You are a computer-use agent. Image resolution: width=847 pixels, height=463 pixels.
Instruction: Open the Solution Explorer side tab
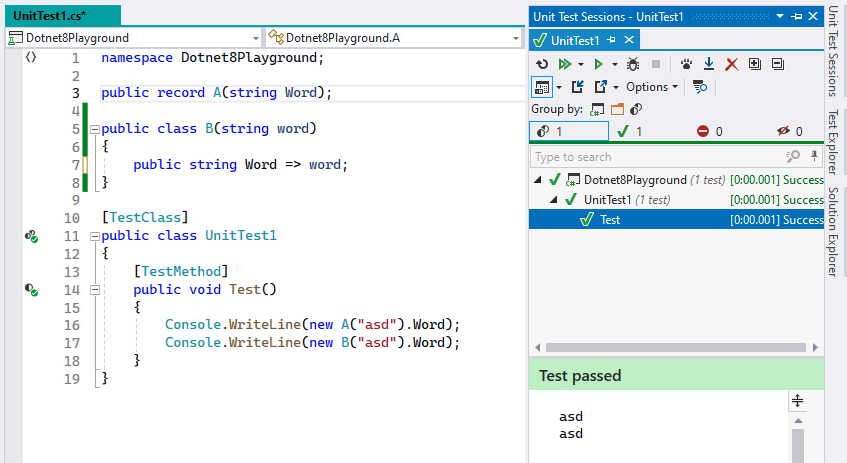pos(833,232)
